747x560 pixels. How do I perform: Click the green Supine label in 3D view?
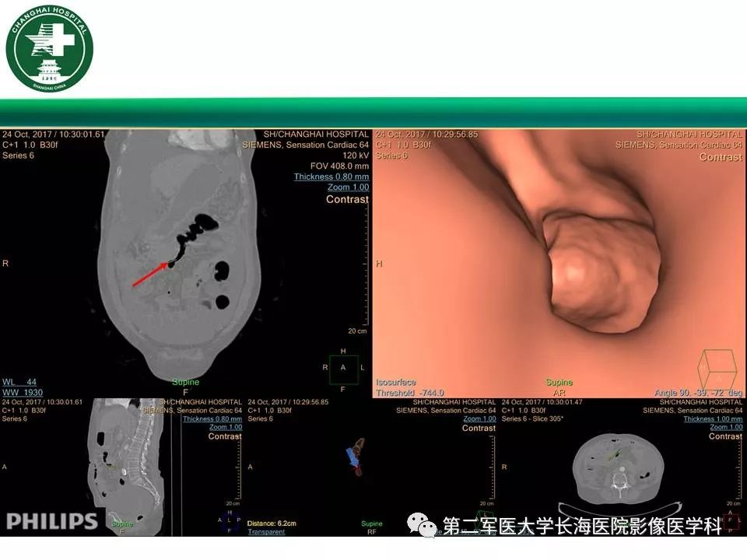(559, 383)
